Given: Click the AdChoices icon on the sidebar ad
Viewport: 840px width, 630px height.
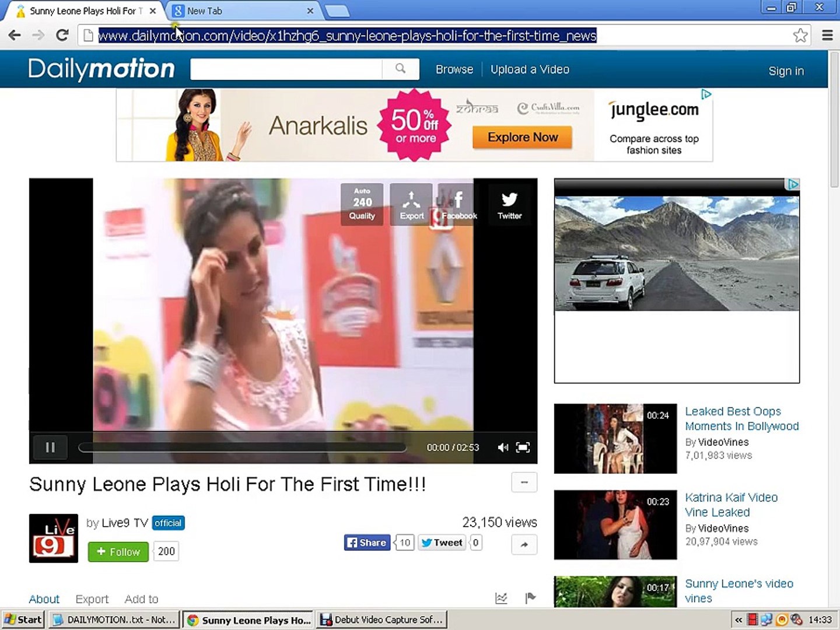Looking at the screenshot, I should coord(793,184).
